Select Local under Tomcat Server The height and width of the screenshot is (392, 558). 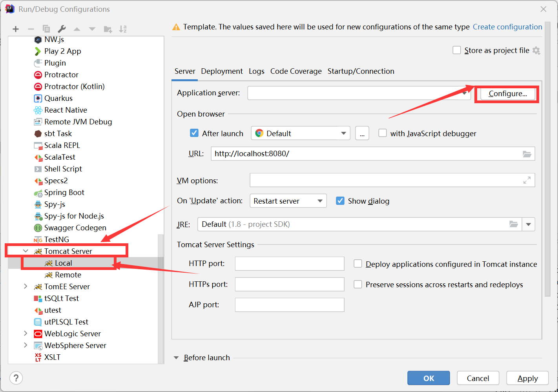click(63, 263)
